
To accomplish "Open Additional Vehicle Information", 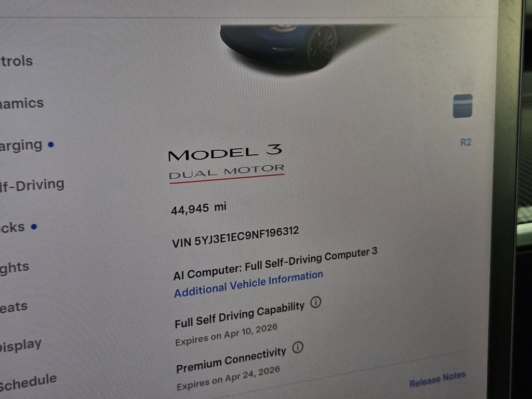I will point(248,284).
